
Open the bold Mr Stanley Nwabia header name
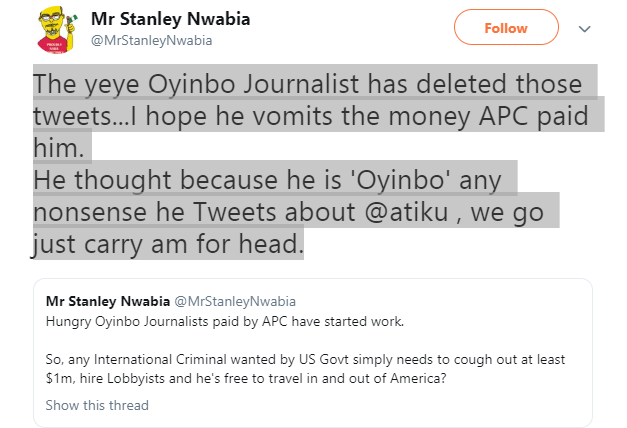[179, 19]
